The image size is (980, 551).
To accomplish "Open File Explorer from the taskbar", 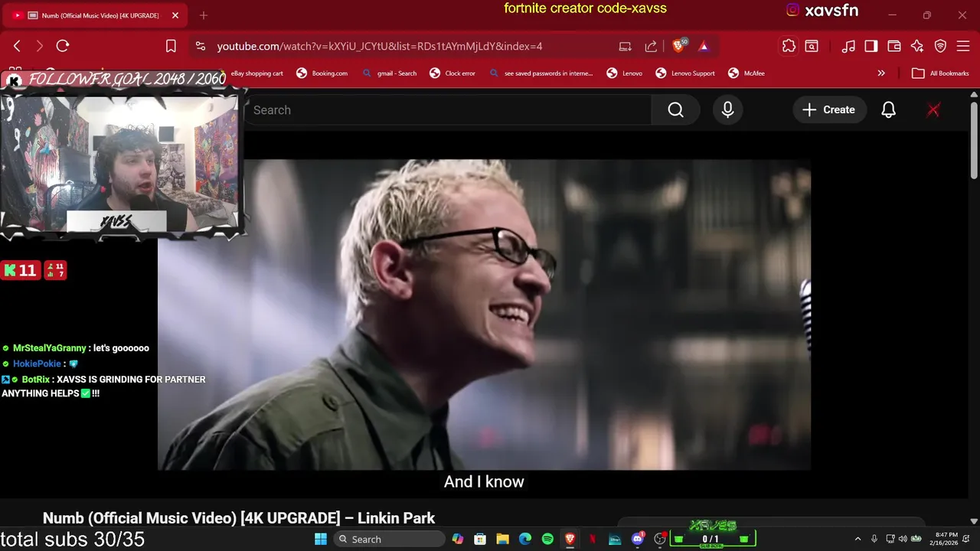I will pos(502,539).
